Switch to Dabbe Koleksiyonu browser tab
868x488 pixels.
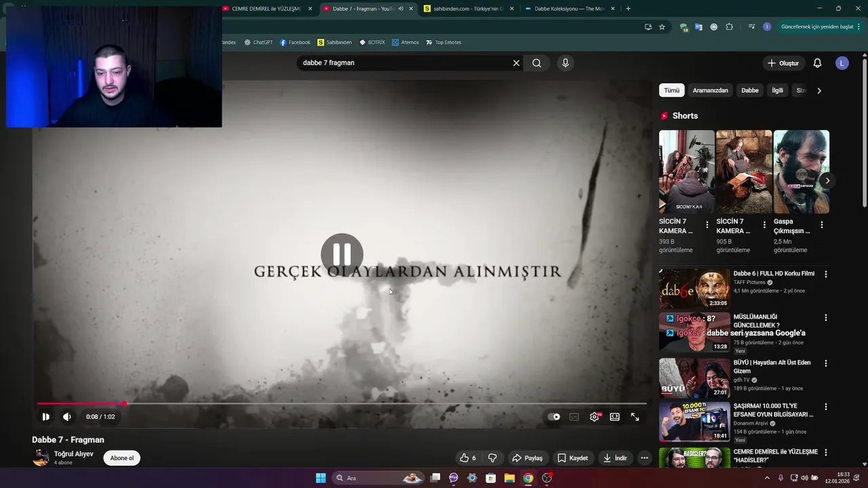click(x=570, y=9)
